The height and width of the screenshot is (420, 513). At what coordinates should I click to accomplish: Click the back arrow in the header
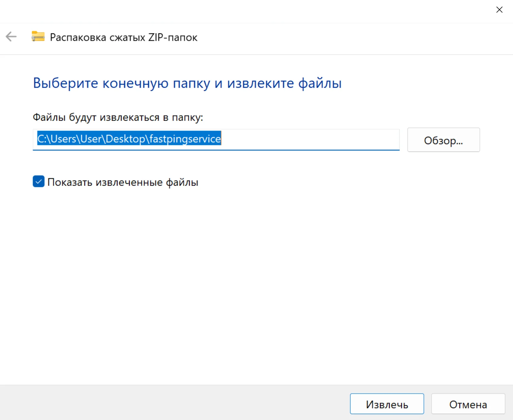tap(11, 37)
